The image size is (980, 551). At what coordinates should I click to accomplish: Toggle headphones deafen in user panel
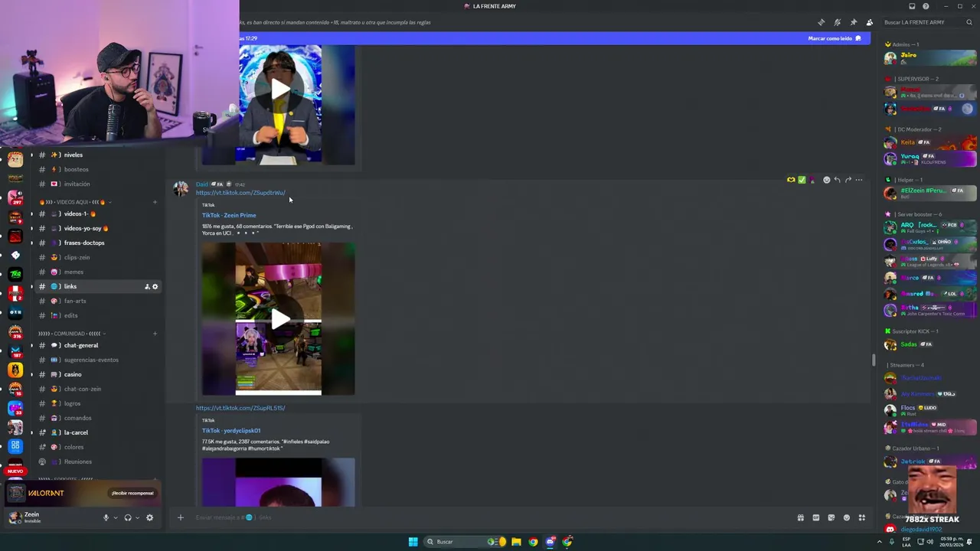(128, 517)
